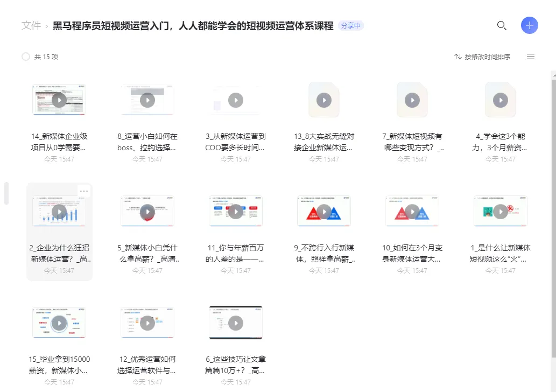Open the 6_这些技巧让文章篇篇10万+ file link

pos(236,323)
